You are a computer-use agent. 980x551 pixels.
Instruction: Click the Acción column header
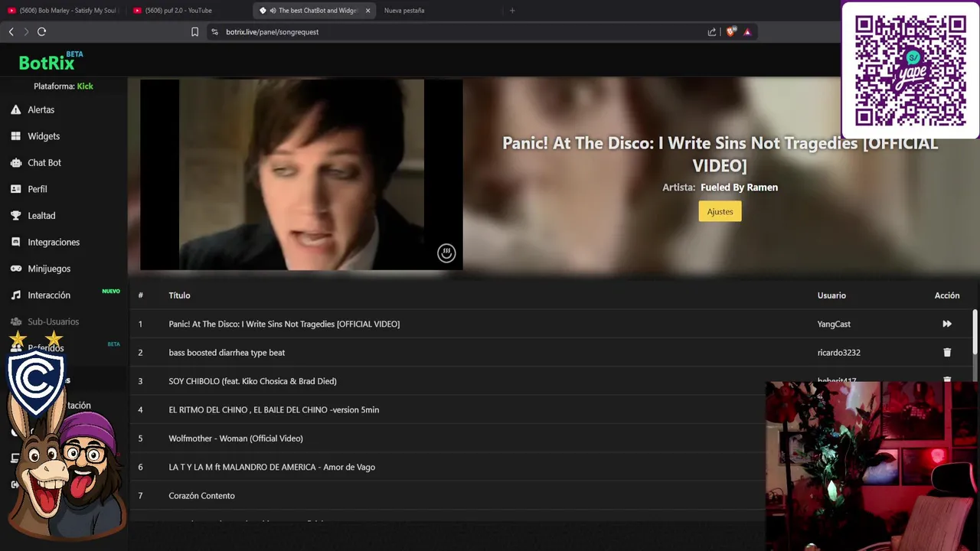click(947, 295)
